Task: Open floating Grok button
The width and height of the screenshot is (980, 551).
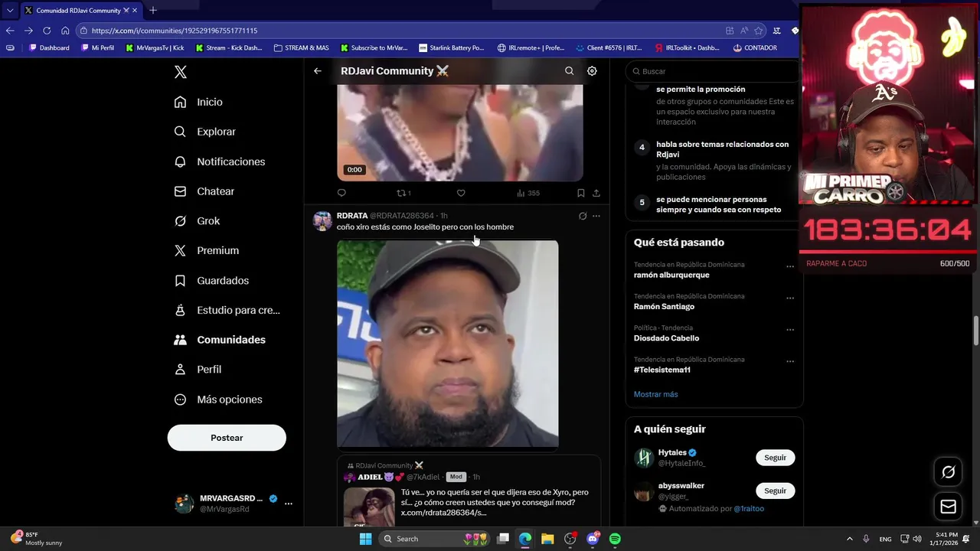Action: (948, 472)
